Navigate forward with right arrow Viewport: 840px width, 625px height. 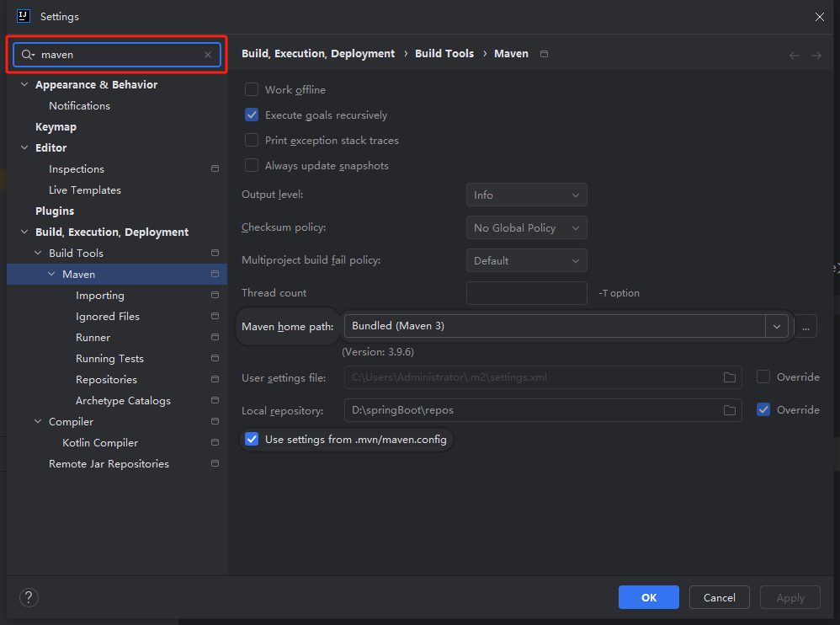coord(816,56)
